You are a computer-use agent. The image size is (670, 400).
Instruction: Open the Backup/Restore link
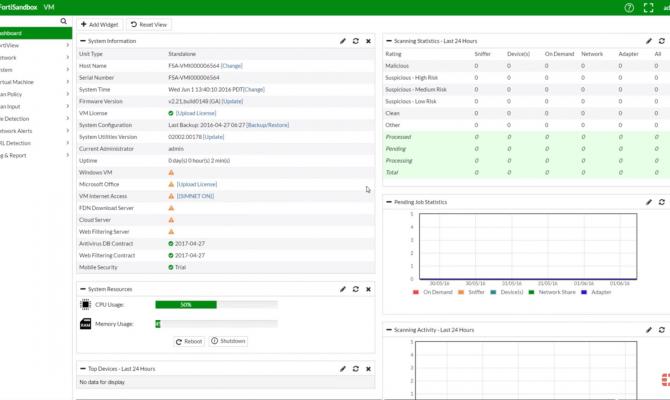coord(268,125)
